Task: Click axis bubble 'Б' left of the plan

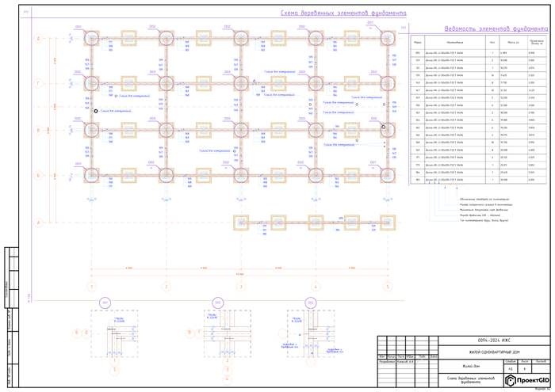Action: [38, 175]
